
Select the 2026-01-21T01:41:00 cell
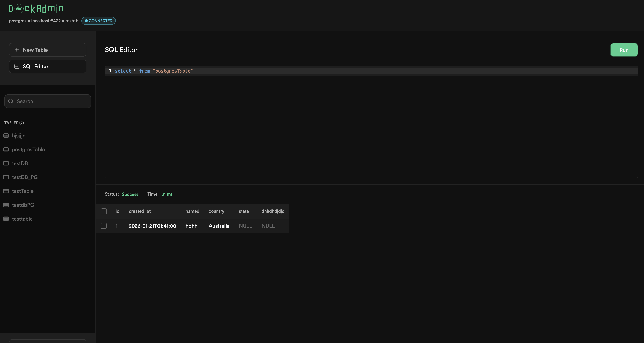pyautogui.click(x=153, y=226)
